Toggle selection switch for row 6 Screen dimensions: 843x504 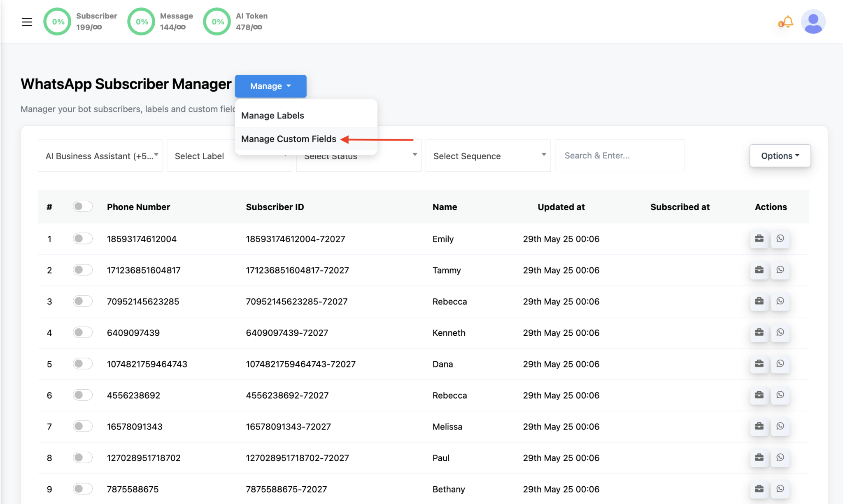click(82, 395)
